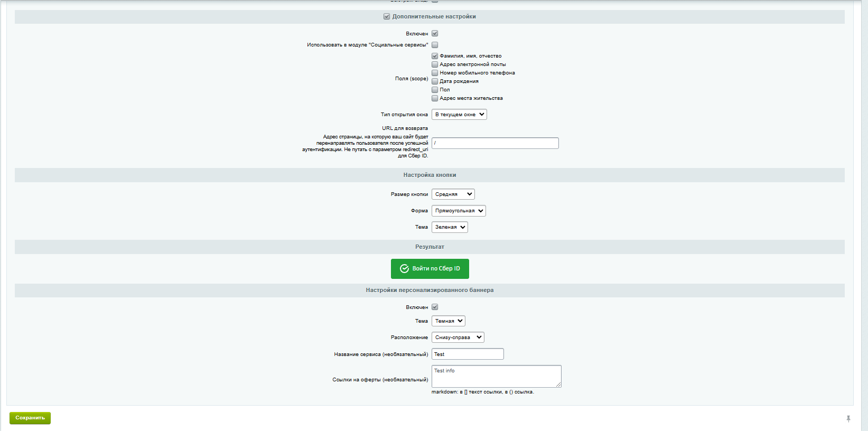This screenshot has height=431, width=868.
Task: Uncheck the first Включен checkbox
Action: pyautogui.click(x=435, y=34)
